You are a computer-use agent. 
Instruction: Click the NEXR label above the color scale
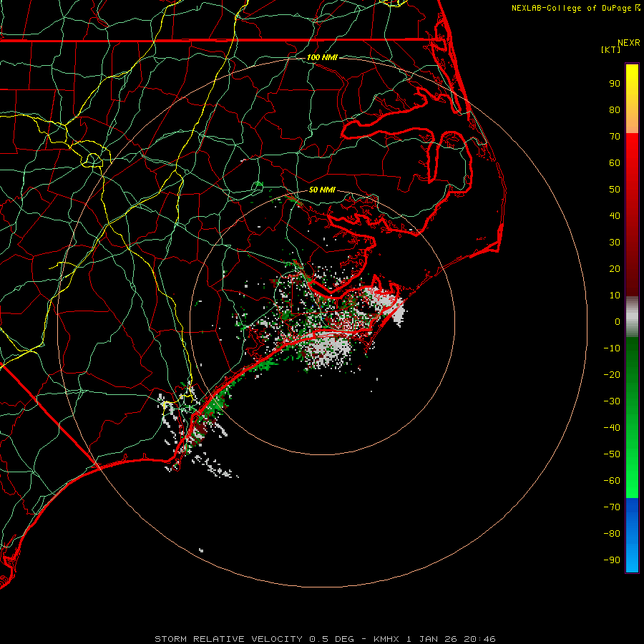coord(628,43)
